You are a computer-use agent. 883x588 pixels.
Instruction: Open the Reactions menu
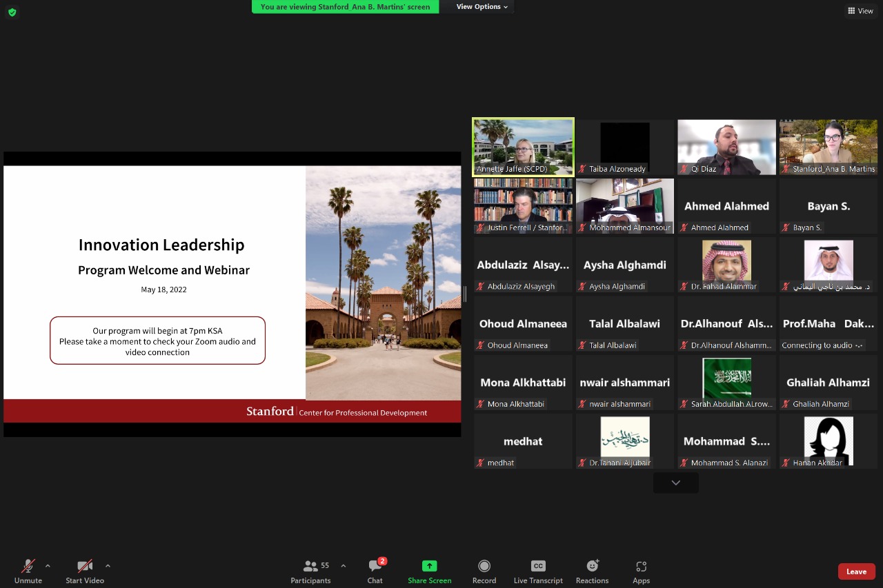point(592,571)
